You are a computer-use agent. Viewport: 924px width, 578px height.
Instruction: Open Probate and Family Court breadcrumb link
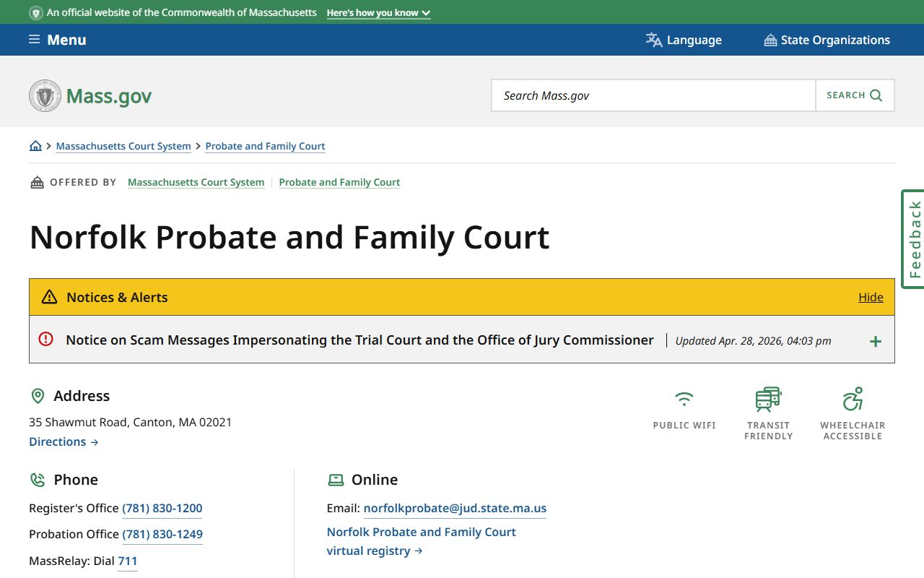(265, 146)
